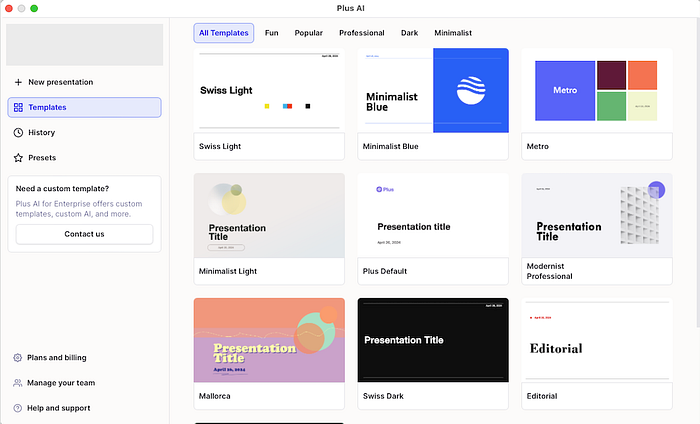This screenshot has width=700, height=424.
Task: Switch to the Minimalist templates tab
Action: click(x=453, y=33)
